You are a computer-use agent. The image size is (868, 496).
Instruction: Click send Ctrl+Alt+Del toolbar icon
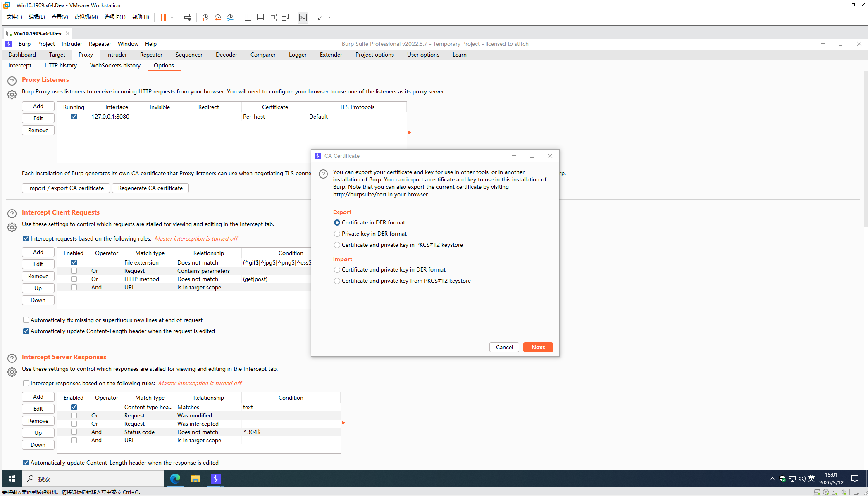click(188, 17)
